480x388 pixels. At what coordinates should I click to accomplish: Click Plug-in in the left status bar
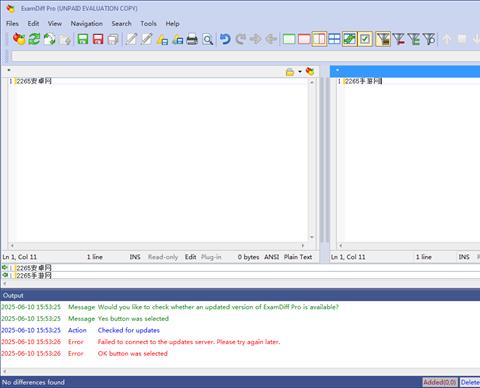pos(211,257)
